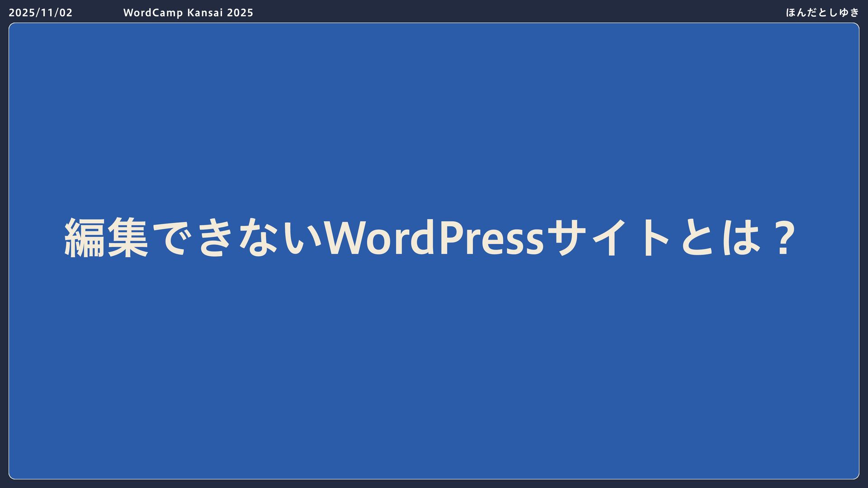The image size is (868, 488).
Task: Click the word Kansai in header
Action: [x=205, y=13]
